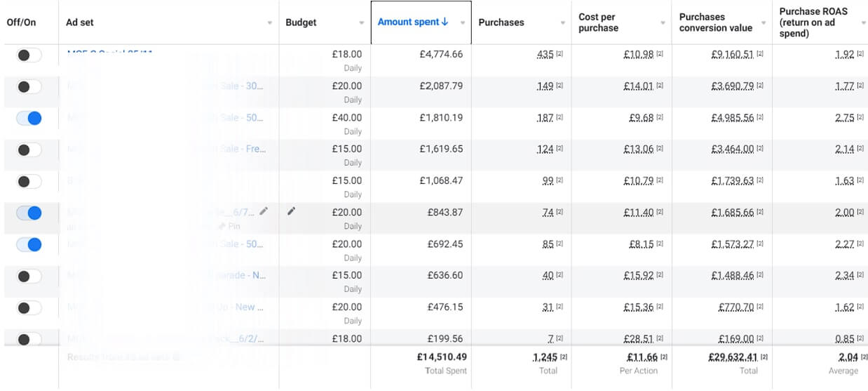868x391 pixels.
Task: Switch on the ad set that spent £636.60
Action: tap(29, 276)
